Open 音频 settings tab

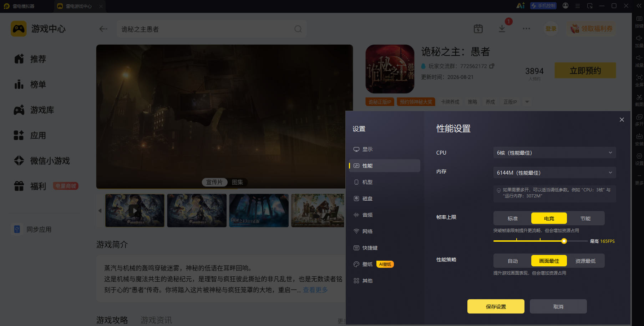click(385, 215)
